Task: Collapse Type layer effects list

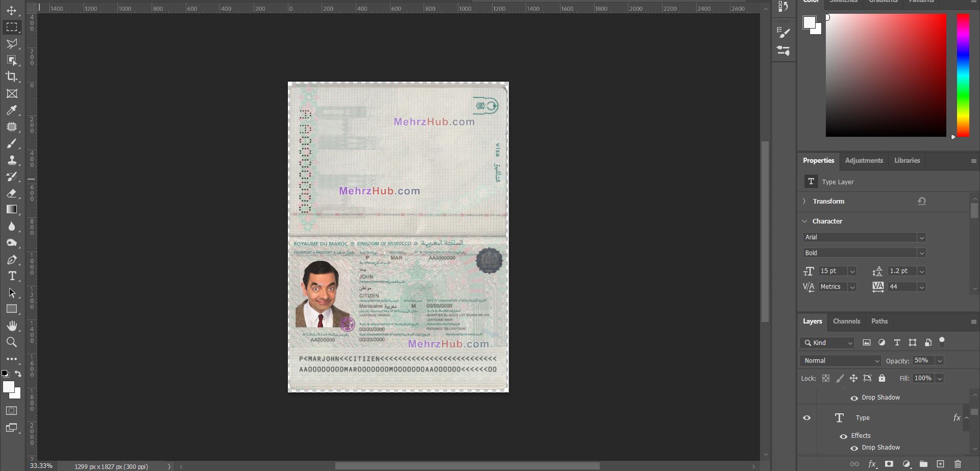Action: [966, 418]
